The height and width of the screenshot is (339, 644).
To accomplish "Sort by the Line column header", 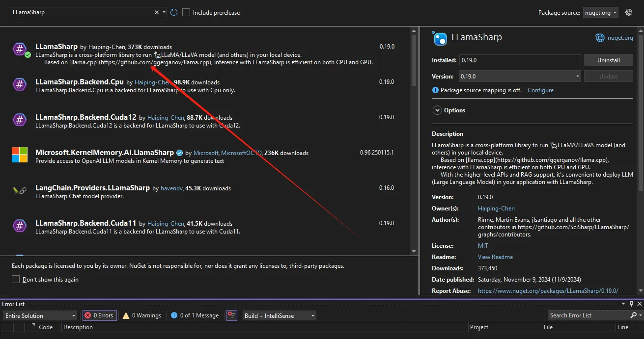I will point(623,327).
